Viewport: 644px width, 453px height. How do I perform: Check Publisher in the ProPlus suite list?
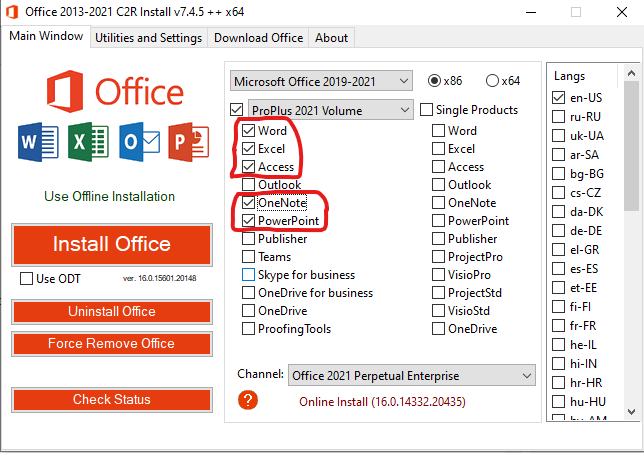click(248, 239)
